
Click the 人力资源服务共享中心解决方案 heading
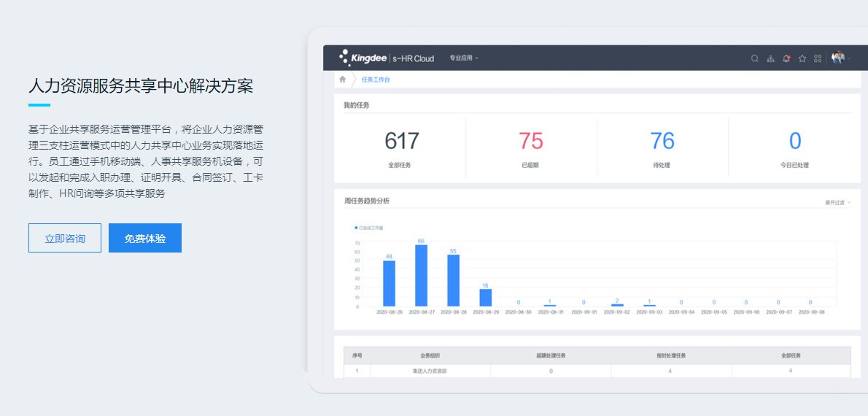[x=141, y=86]
